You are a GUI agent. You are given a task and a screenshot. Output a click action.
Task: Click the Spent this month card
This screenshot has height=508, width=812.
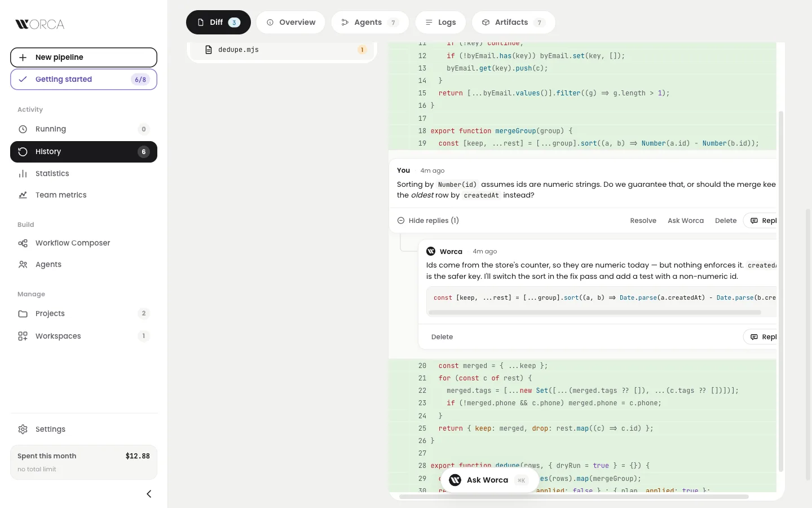click(83, 462)
